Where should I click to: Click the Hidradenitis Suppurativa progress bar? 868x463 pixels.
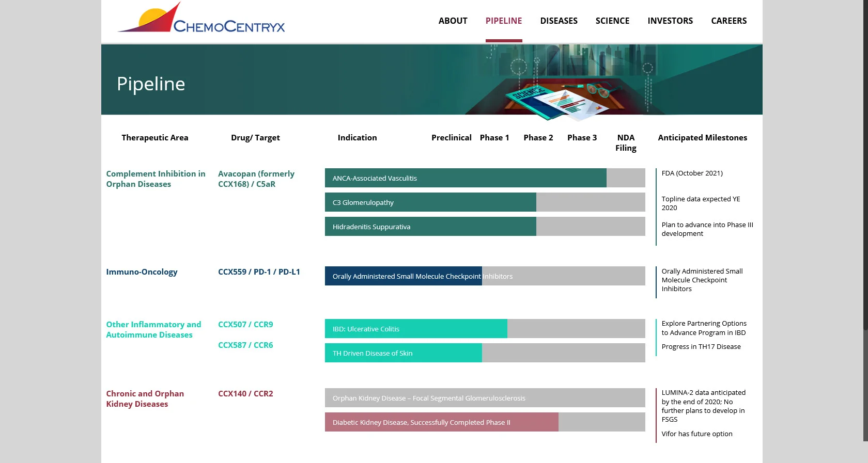(485, 227)
